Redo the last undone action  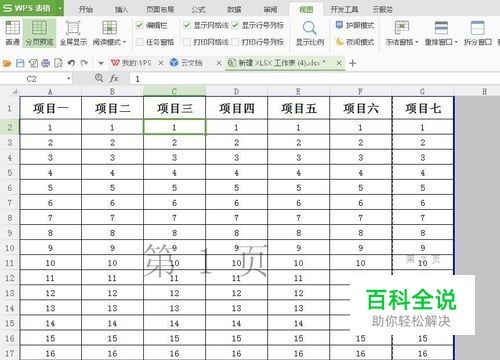click(84, 63)
